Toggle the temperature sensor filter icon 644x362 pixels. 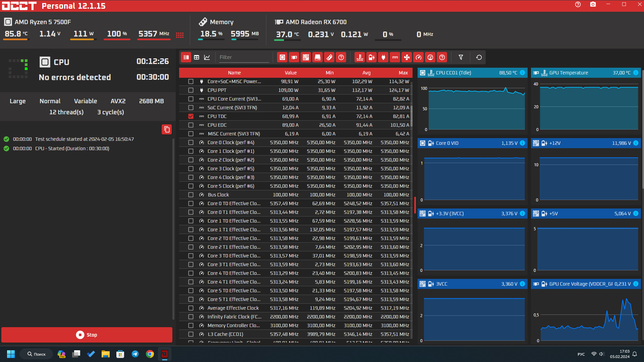coord(360,57)
